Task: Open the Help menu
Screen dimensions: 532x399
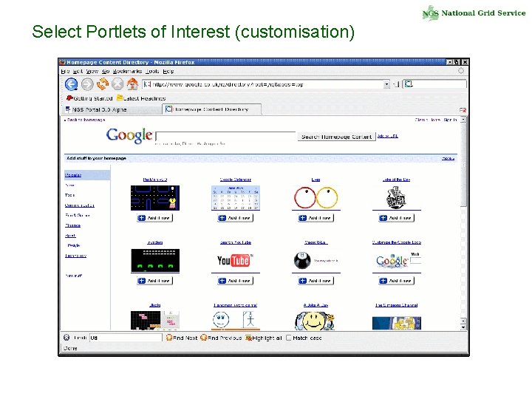Action: (168, 71)
